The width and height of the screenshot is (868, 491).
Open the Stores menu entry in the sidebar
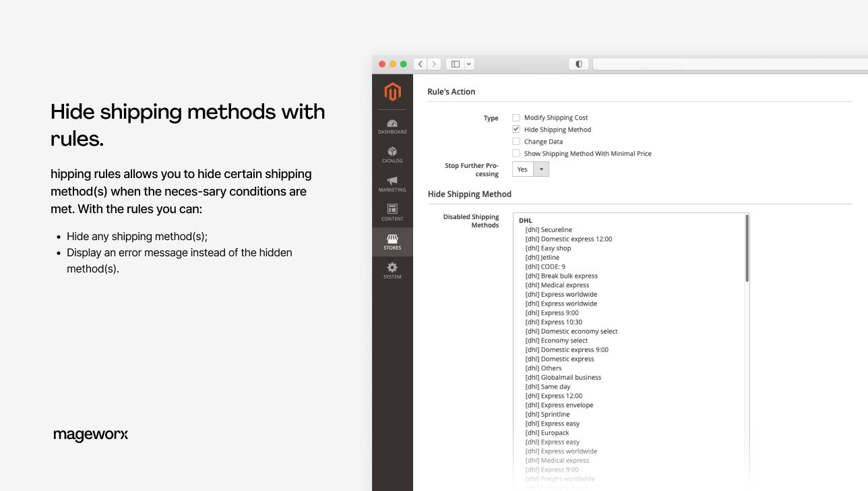click(x=392, y=247)
